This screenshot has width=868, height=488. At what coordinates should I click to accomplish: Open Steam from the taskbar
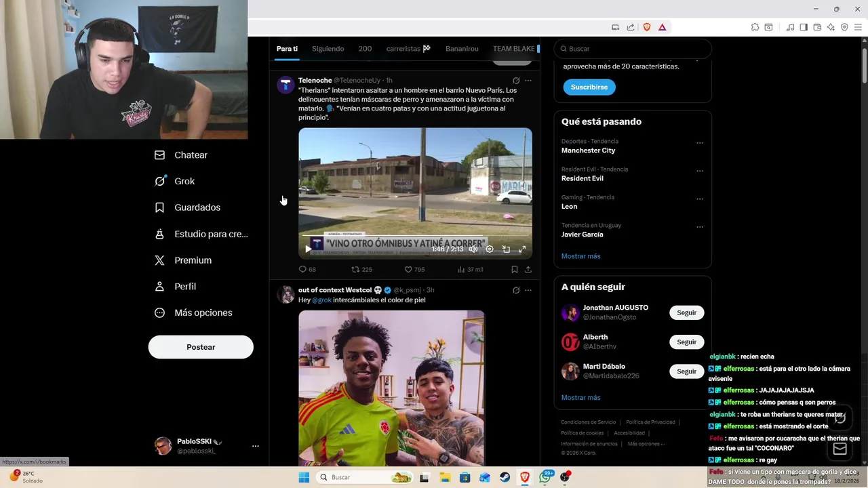(505, 477)
